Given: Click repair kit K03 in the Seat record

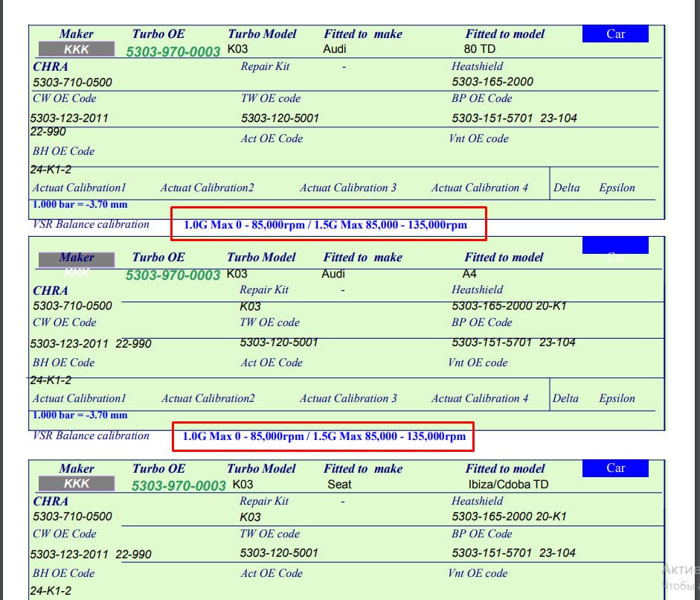Looking at the screenshot, I should 250,517.
